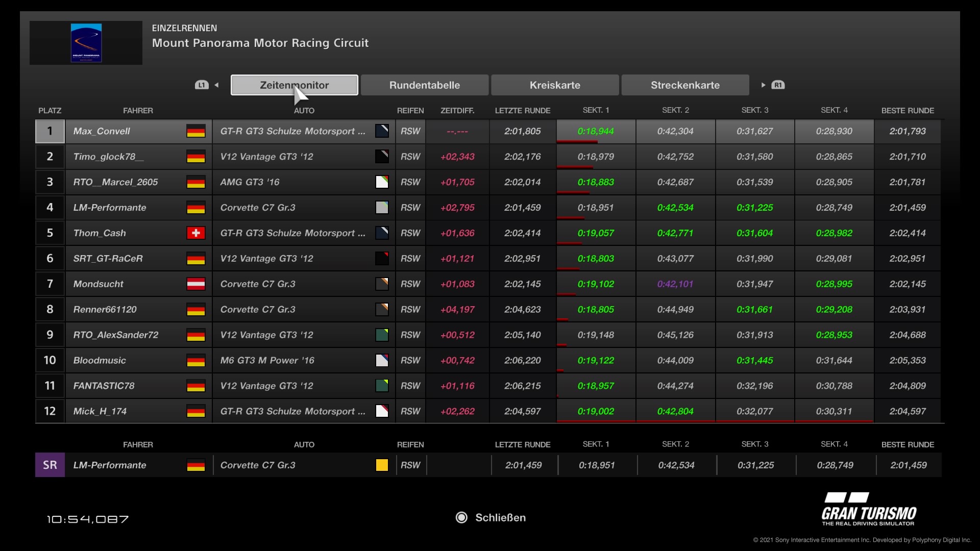Viewport: 980px width, 551px height.
Task: Click the purple SR badge
Action: tap(50, 465)
